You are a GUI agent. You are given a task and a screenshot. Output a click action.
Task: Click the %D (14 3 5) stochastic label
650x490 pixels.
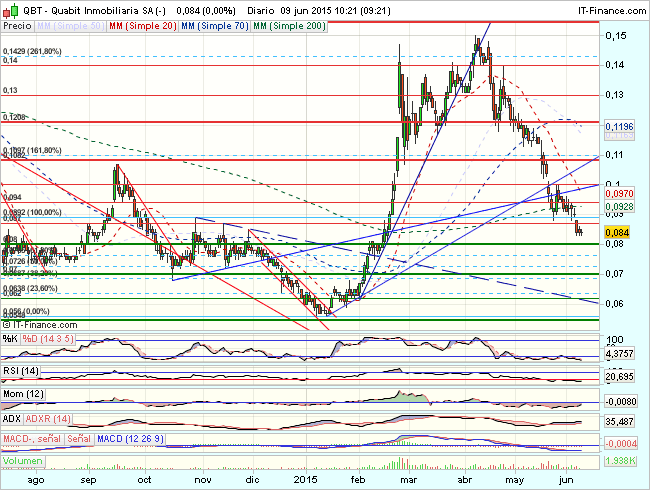[x=48, y=339]
